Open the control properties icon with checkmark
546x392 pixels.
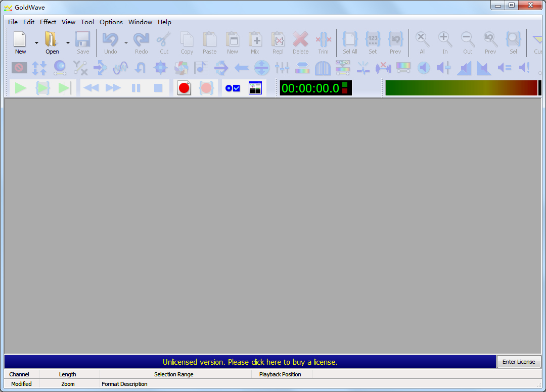point(233,88)
